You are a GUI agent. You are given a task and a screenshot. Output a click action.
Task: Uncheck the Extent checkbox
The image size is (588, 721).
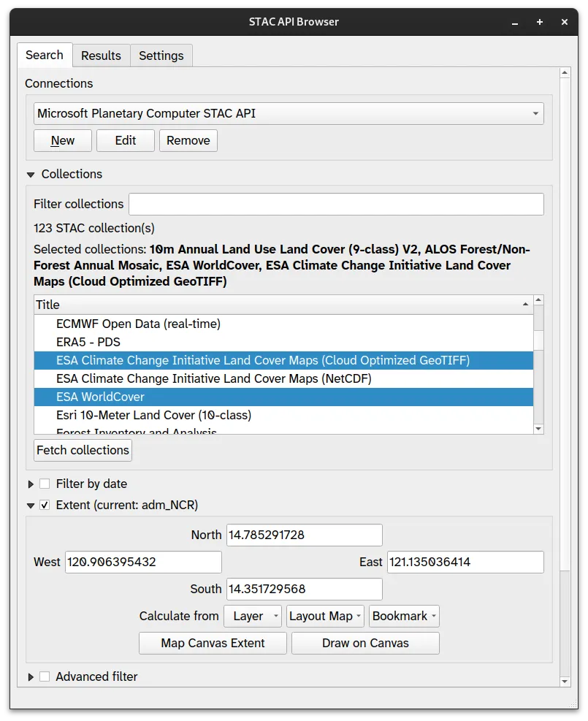[45, 505]
